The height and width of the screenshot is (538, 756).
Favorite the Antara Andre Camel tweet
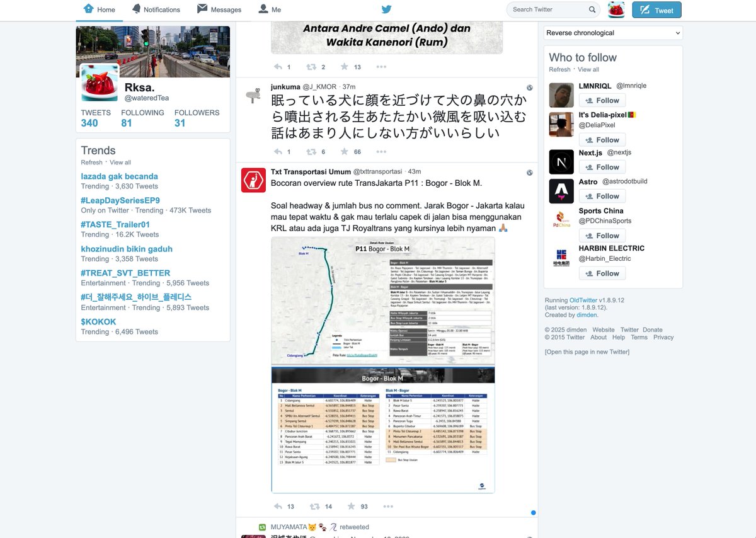point(344,67)
